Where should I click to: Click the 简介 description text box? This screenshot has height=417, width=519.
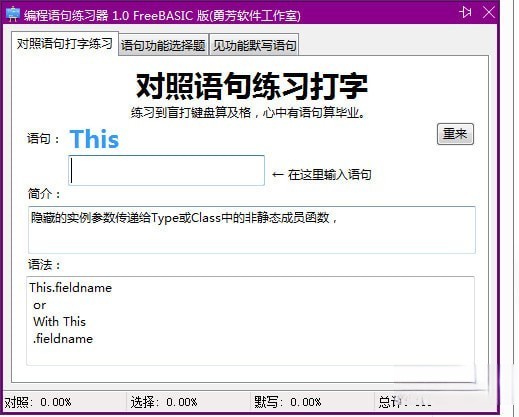pyautogui.click(x=252, y=230)
